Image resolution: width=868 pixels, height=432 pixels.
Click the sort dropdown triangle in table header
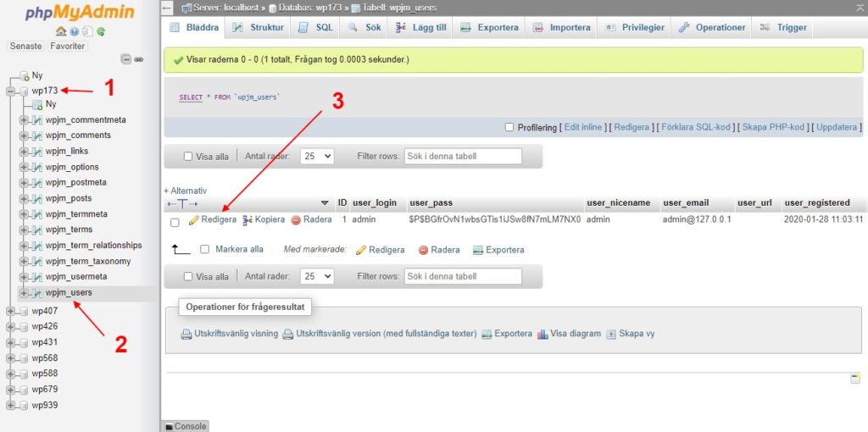325,203
